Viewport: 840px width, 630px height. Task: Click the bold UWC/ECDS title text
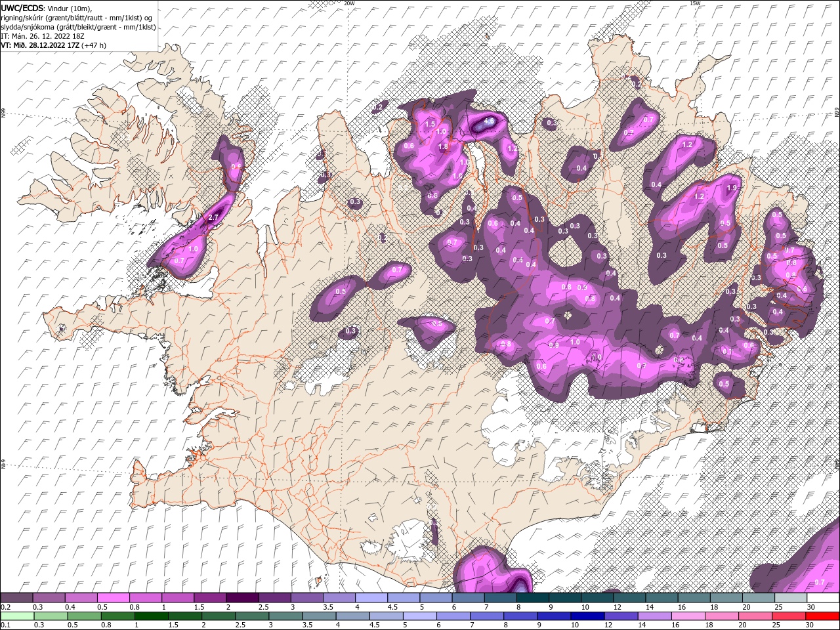coord(22,7)
